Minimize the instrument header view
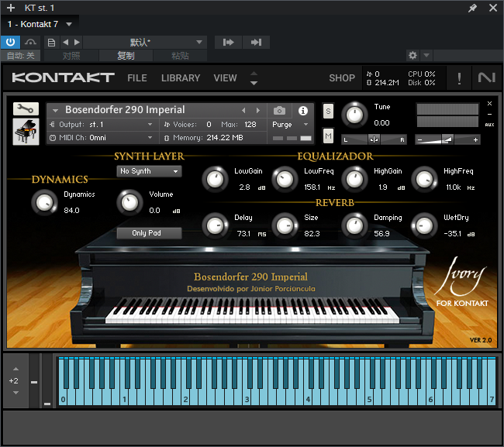The width and height of the screenshot is (504, 447). pos(489,114)
